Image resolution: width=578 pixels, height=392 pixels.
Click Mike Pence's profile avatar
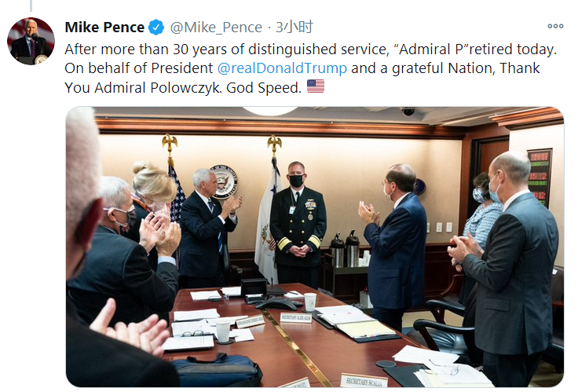point(31,41)
